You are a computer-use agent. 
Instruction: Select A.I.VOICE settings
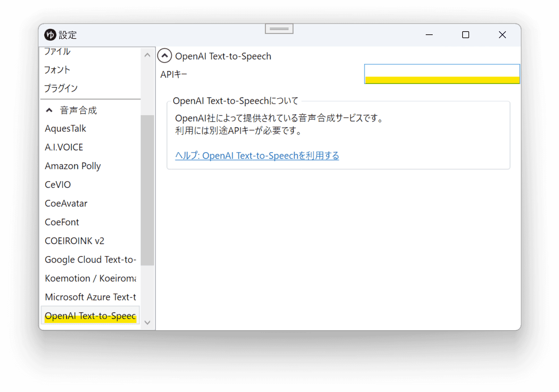click(64, 147)
